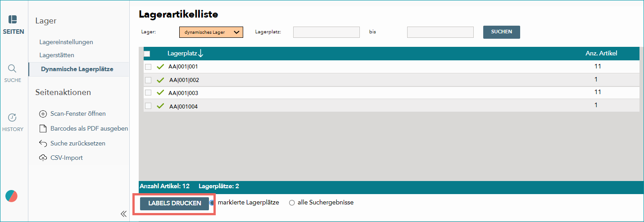
Task: Open the SUCHE magnifier icon
Action: pyautogui.click(x=13, y=68)
